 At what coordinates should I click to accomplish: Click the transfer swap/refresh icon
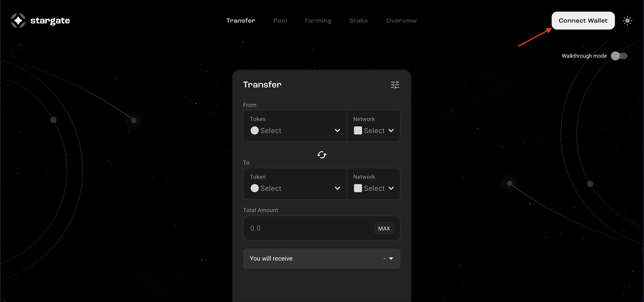tap(322, 155)
